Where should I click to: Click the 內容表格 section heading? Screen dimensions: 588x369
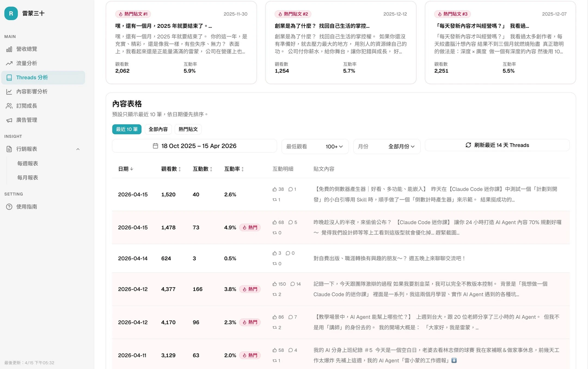coord(127,104)
